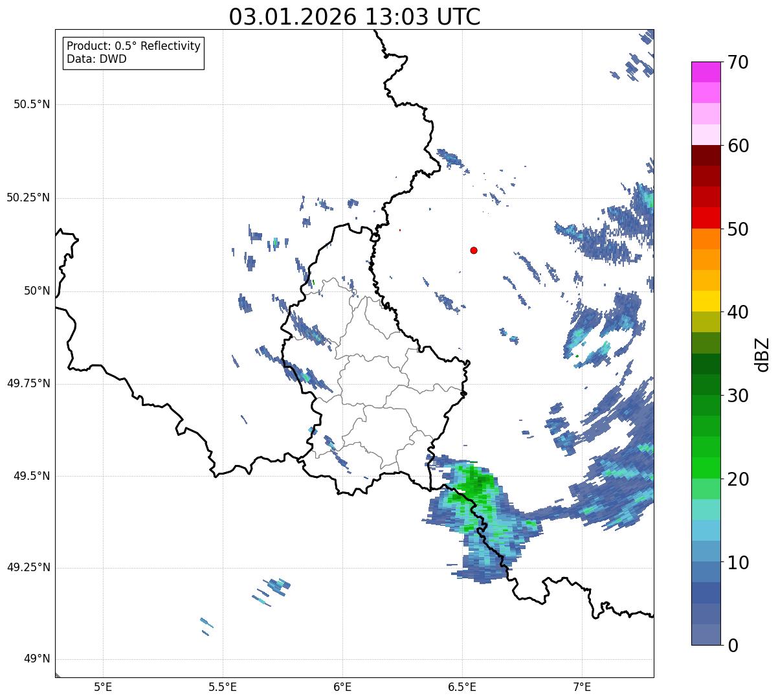Click the dark maroon colorbar segment below 60
The width and height of the screenshot is (778, 700).
click(705, 155)
